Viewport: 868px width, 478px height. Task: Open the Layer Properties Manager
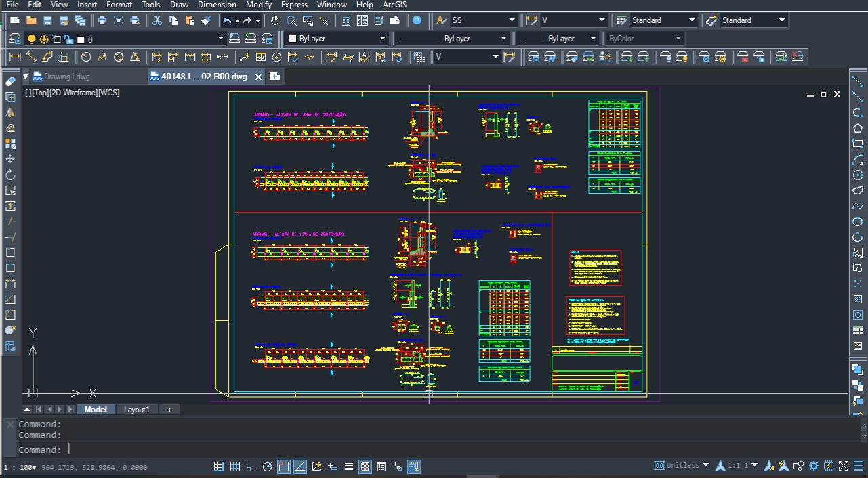(14, 39)
